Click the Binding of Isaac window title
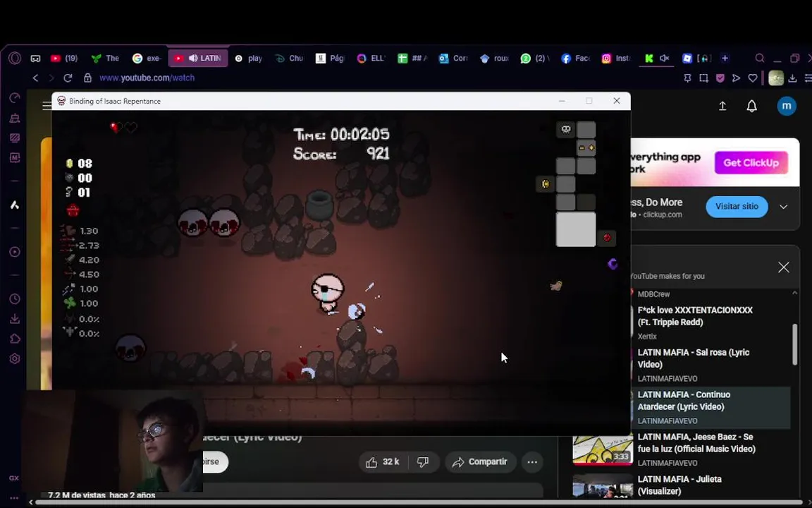Image resolution: width=812 pixels, height=508 pixels. (x=115, y=101)
